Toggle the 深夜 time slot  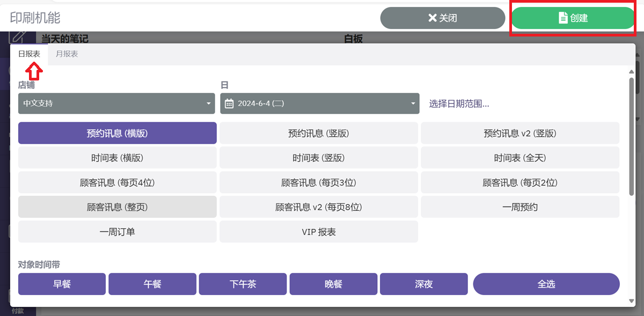[424, 284]
